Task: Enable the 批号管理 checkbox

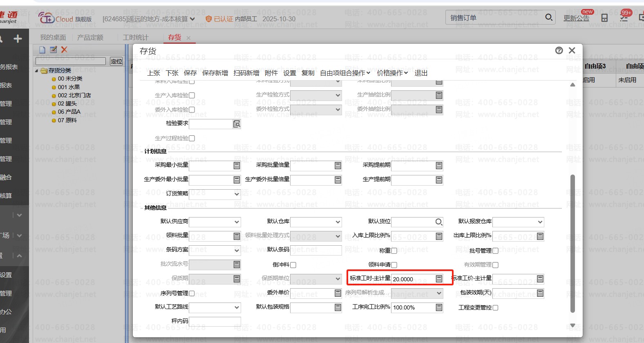Action: (495, 251)
